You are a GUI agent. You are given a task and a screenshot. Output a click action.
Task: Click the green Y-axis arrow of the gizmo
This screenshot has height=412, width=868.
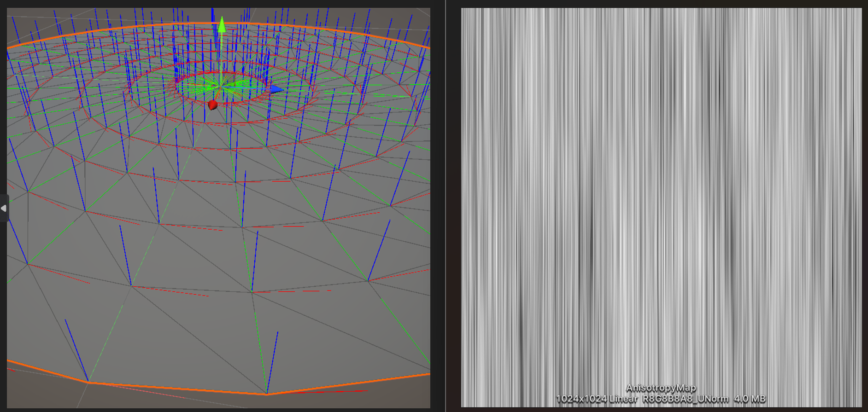click(x=222, y=24)
